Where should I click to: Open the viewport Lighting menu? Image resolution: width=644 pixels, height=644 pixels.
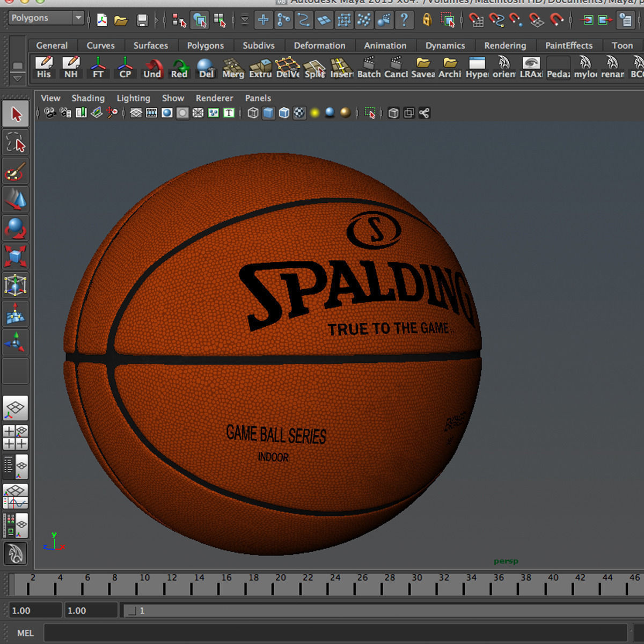tap(134, 98)
